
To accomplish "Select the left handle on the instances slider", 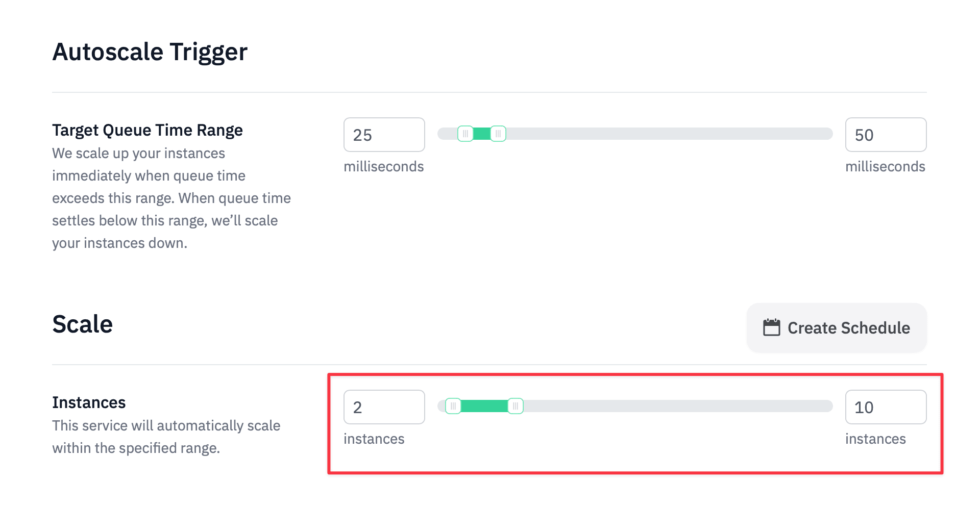I will click(453, 406).
